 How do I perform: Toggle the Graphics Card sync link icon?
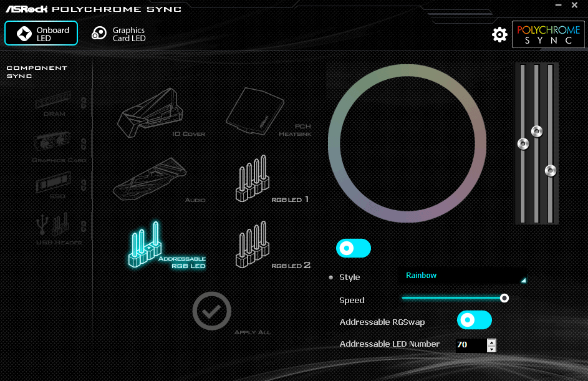(84, 144)
